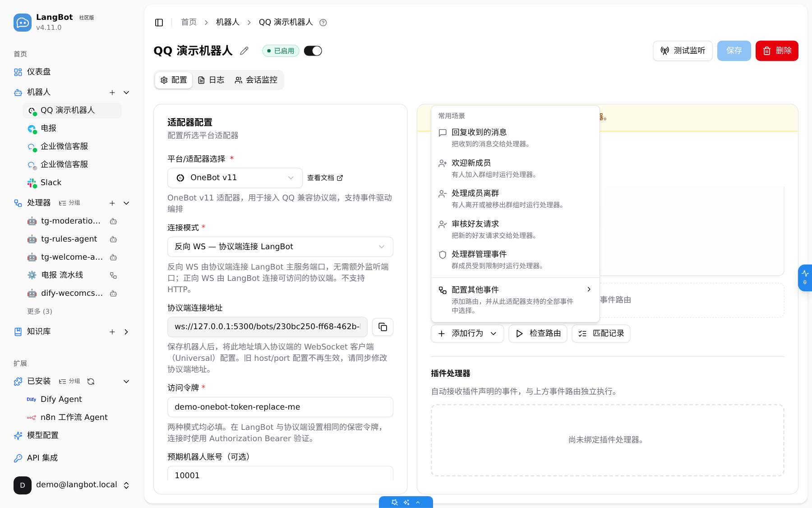The image size is (812, 508).
Task: Open the OneBot v11 adapter dropdown
Action: pyautogui.click(x=235, y=178)
